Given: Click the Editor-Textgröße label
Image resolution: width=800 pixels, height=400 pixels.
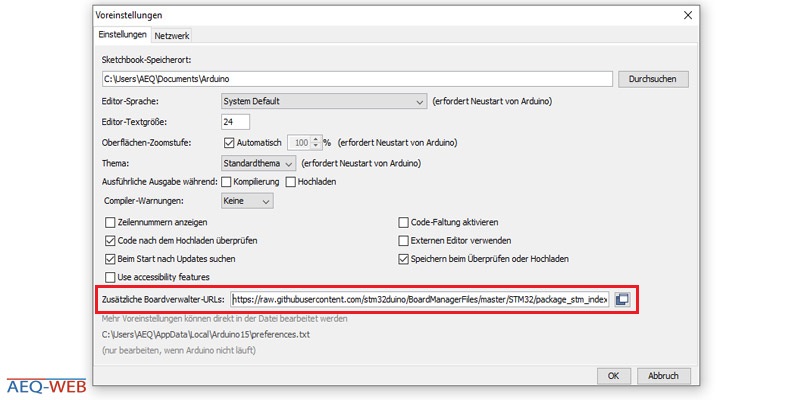Looking at the screenshot, I should 135,122.
